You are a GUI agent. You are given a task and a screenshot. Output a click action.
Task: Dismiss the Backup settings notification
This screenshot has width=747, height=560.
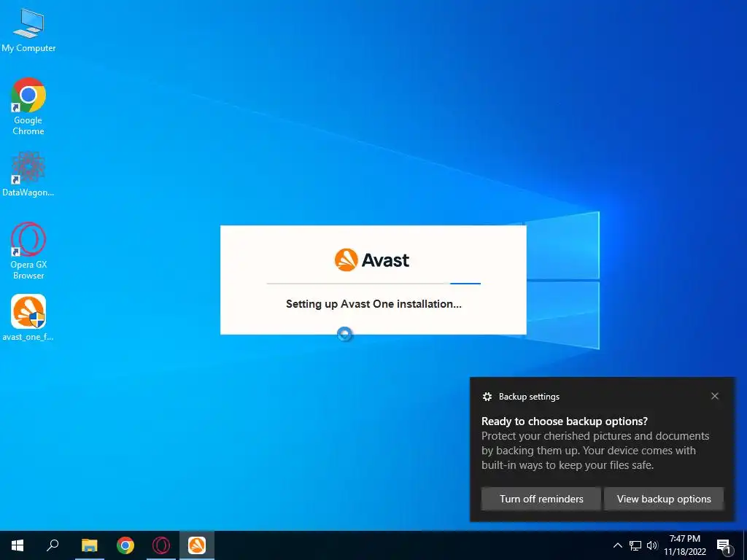715,396
